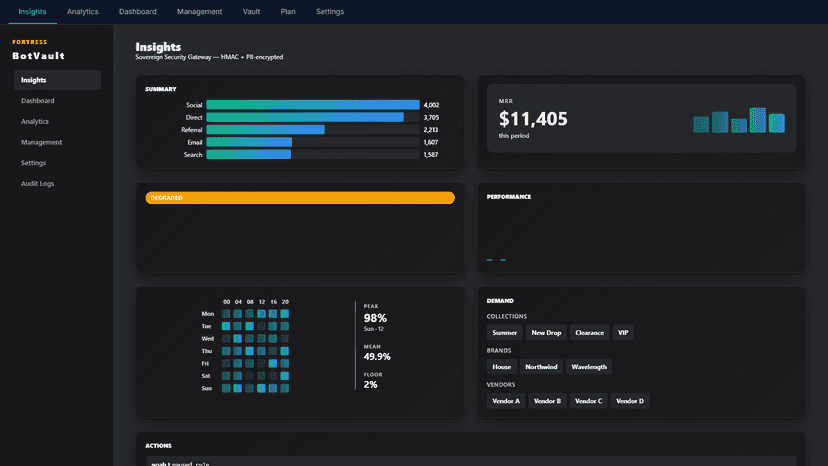
Task: Click the Email bar in Summary
Action: [249, 142]
